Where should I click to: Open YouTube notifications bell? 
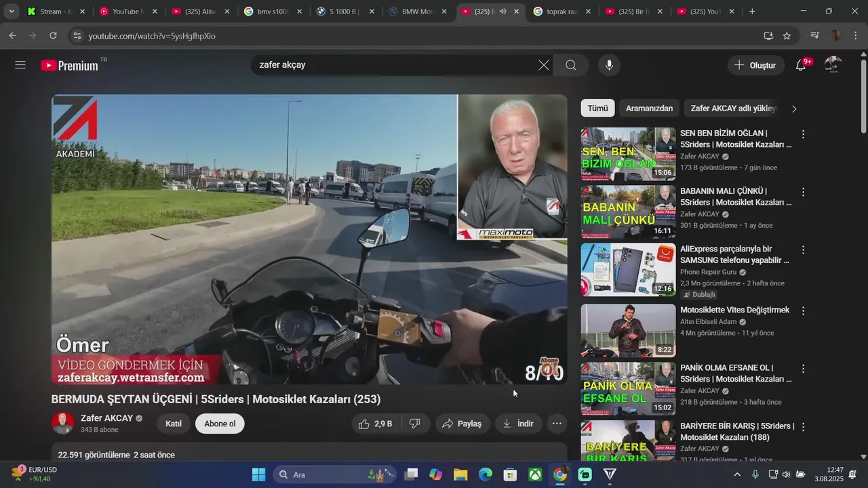[x=802, y=65]
